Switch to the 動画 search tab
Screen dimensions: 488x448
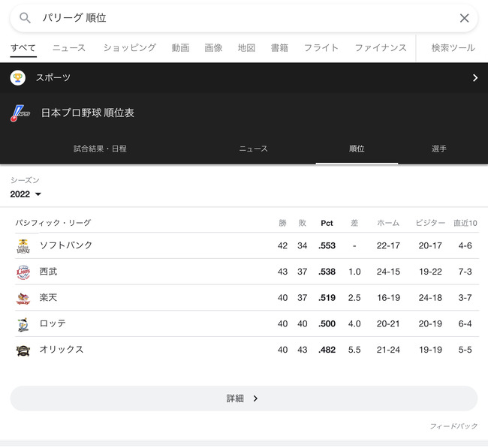click(x=180, y=48)
